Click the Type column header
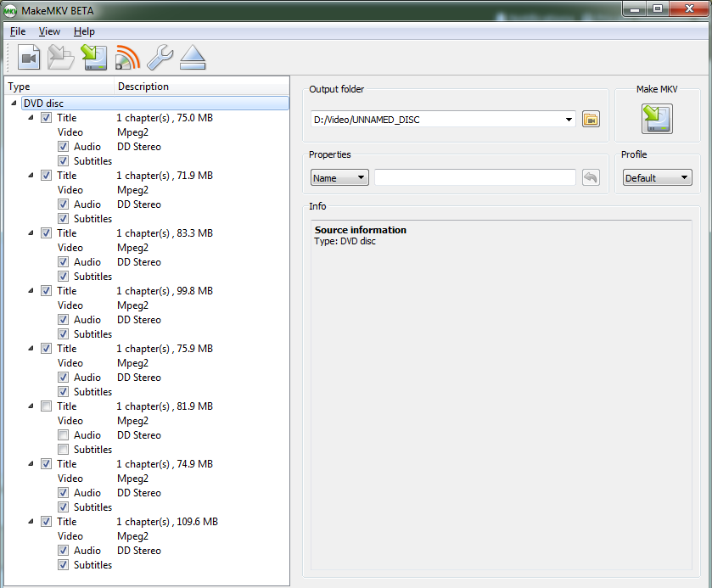 tap(19, 87)
